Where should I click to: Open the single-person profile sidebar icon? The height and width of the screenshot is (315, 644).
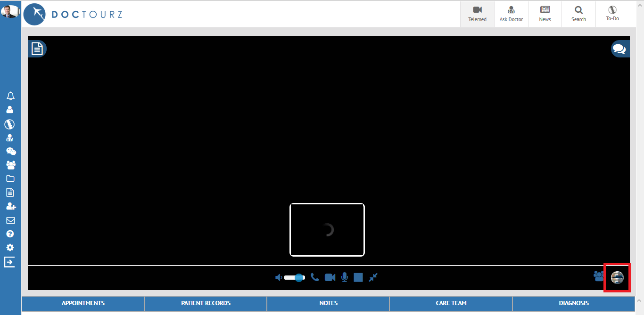tap(10, 110)
